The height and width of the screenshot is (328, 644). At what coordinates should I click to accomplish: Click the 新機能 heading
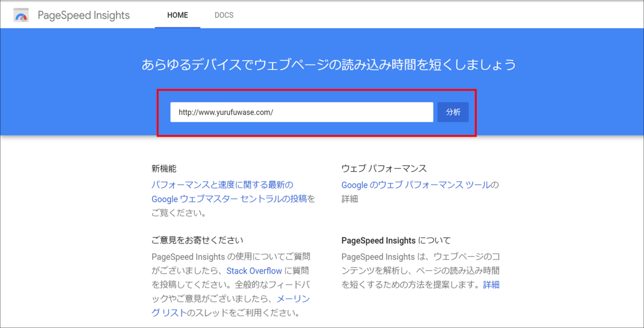click(164, 168)
